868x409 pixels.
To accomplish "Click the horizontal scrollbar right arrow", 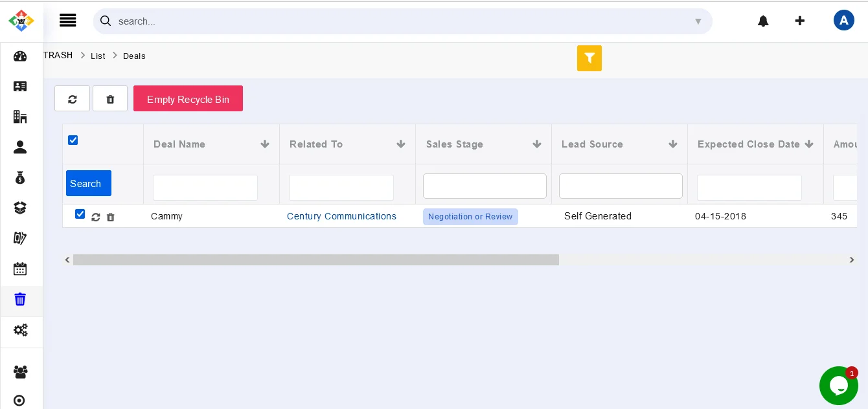I will 851,260.
